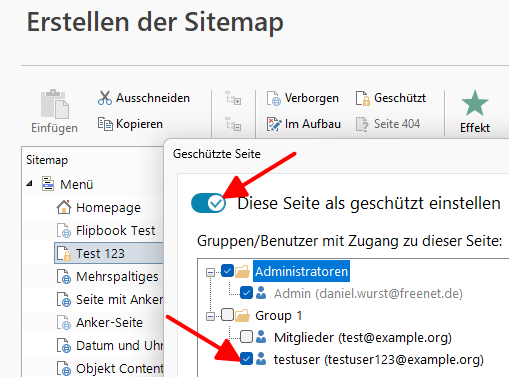The image size is (509, 377).
Task: Collapse the Group 1 node
Action: (210, 316)
